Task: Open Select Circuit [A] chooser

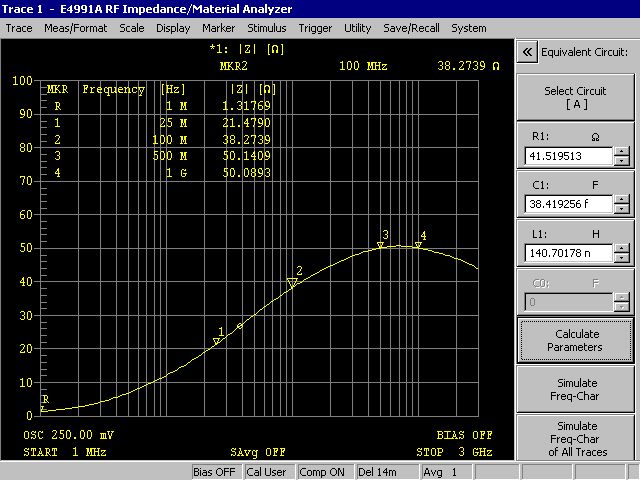Action: [x=576, y=98]
